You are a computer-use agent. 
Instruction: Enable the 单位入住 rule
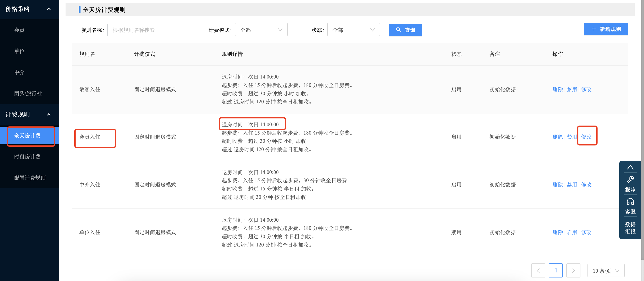(571, 232)
